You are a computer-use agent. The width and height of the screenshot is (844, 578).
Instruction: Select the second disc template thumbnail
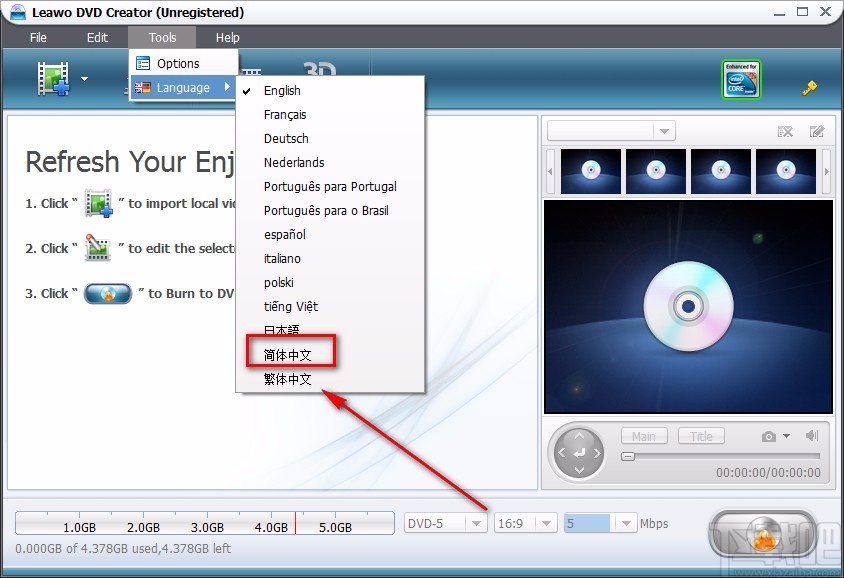click(x=656, y=171)
